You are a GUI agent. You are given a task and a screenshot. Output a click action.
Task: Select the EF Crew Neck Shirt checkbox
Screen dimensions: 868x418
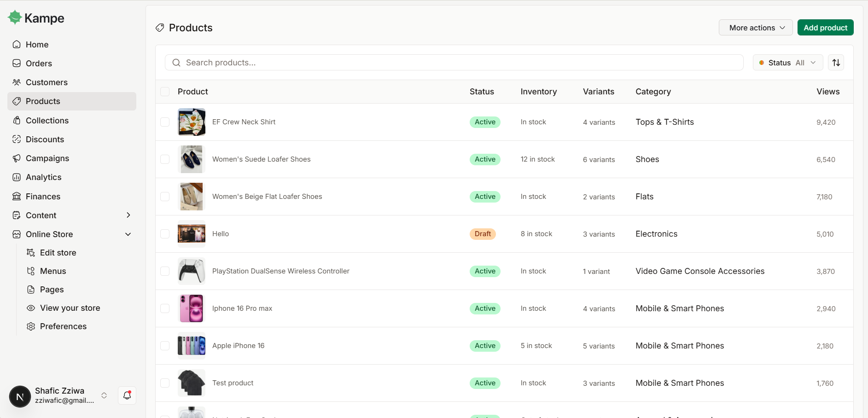point(165,122)
